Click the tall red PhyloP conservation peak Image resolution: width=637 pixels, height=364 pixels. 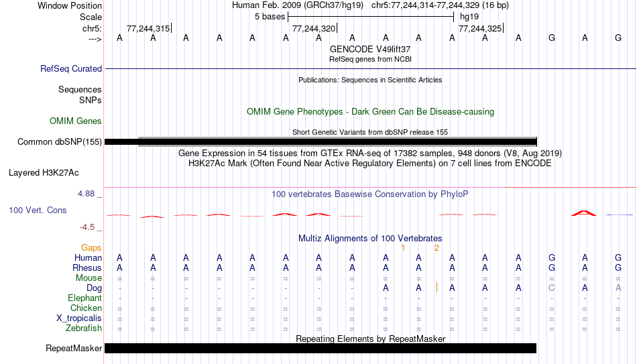click(584, 213)
